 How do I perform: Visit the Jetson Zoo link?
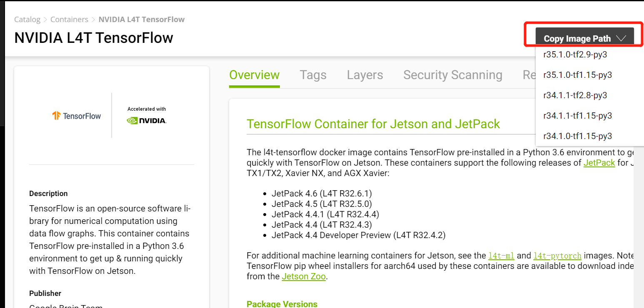pos(304,276)
